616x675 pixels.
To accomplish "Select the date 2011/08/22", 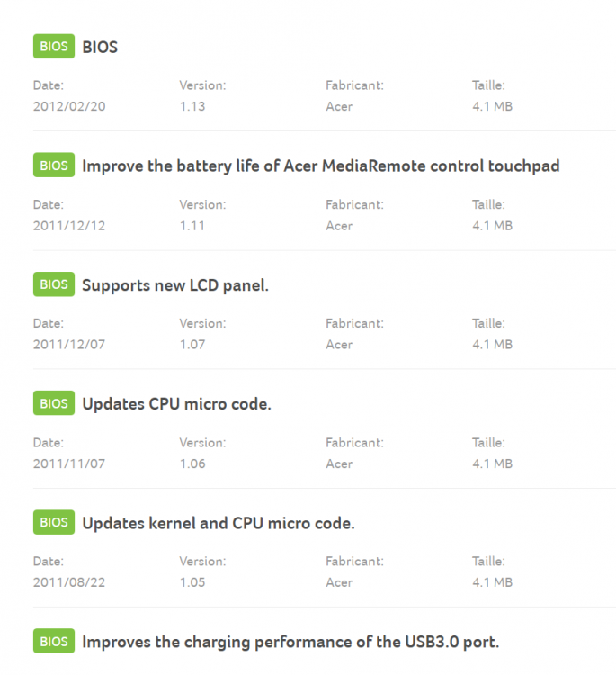I will pyautogui.click(x=69, y=582).
